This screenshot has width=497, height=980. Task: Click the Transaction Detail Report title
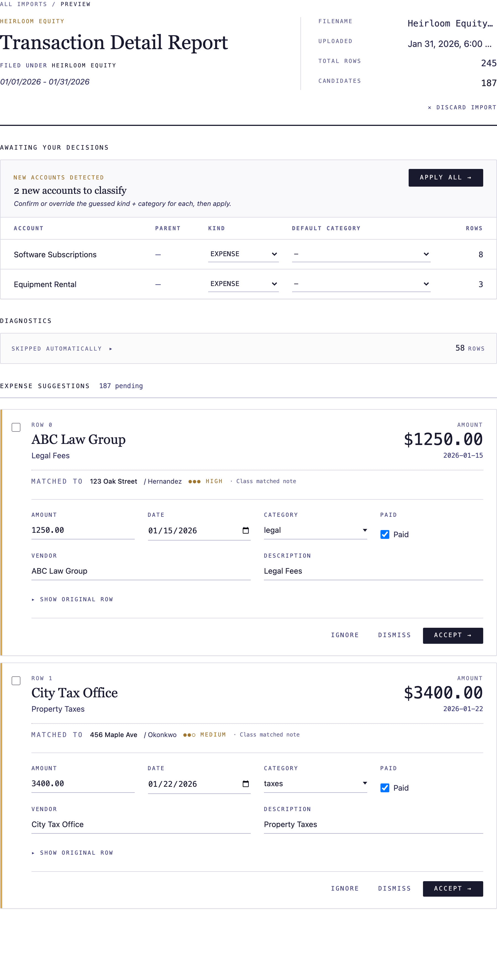(114, 42)
